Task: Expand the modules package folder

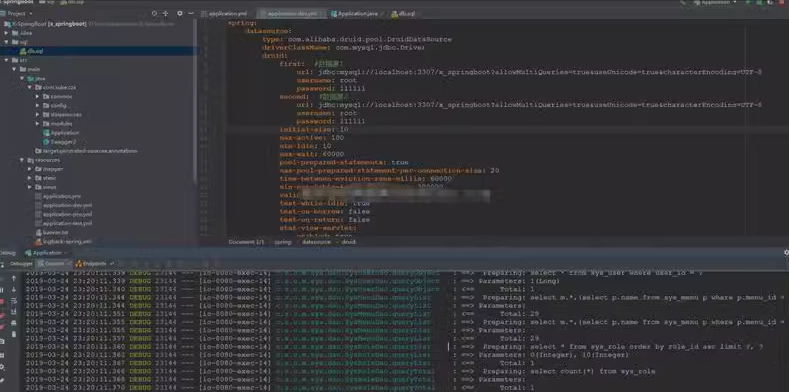Action: coord(38,124)
